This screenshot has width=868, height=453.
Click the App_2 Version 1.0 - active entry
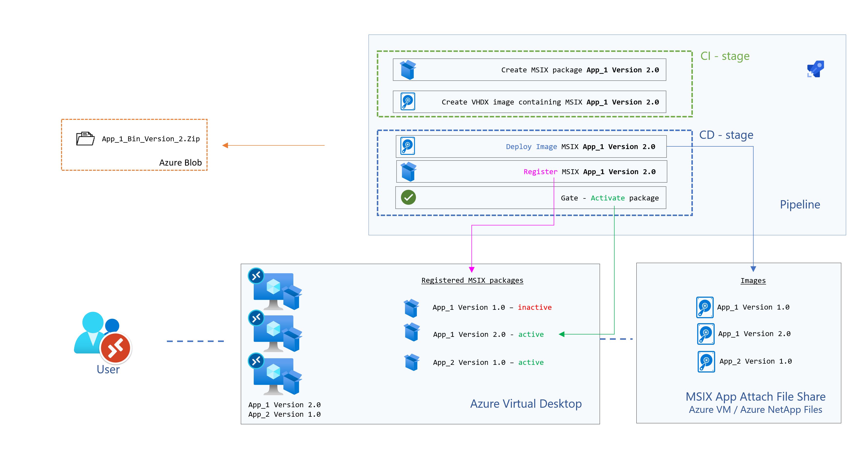coord(488,362)
